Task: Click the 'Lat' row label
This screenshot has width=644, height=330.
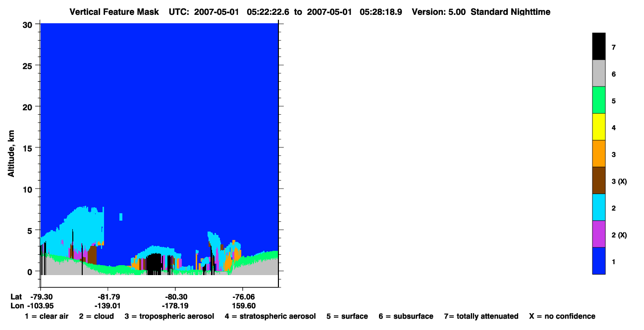Action: coord(16,297)
